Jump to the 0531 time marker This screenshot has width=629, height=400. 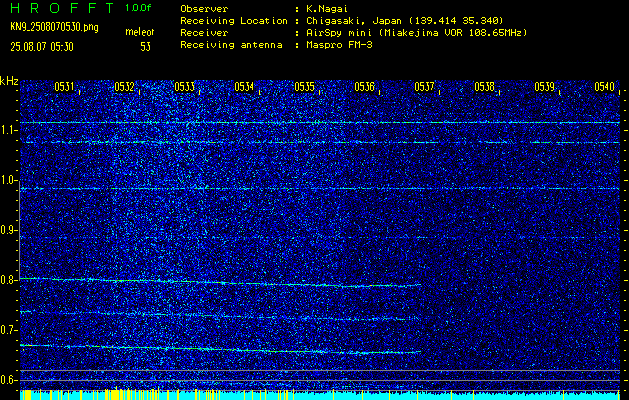[64, 87]
